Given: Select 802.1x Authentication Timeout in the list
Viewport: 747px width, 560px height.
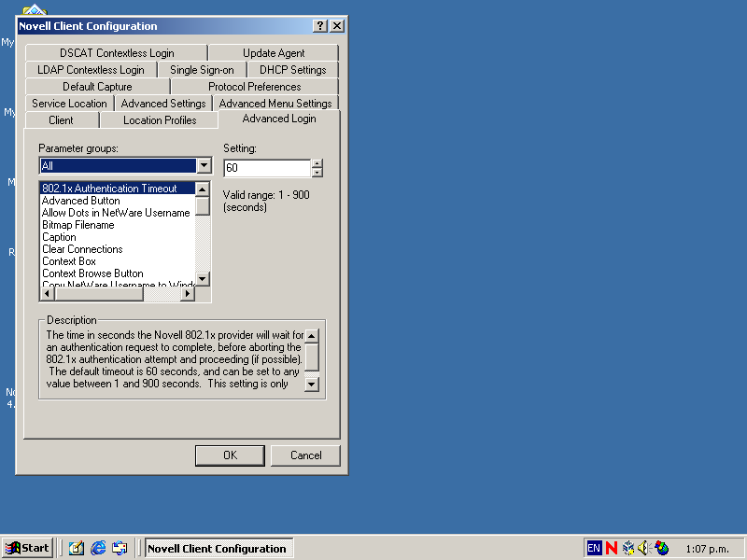Looking at the screenshot, I should point(118,189).
